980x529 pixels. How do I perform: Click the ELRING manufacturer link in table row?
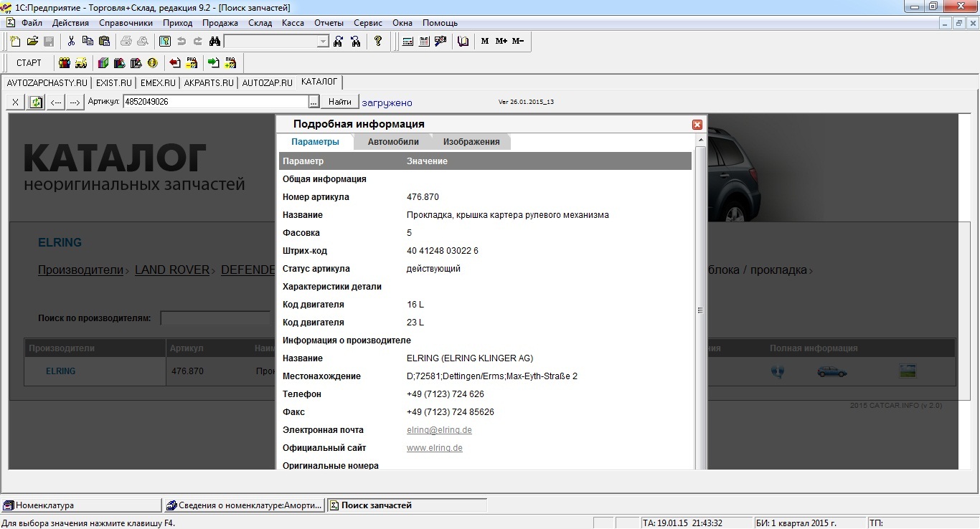click(x=60, y=371)
